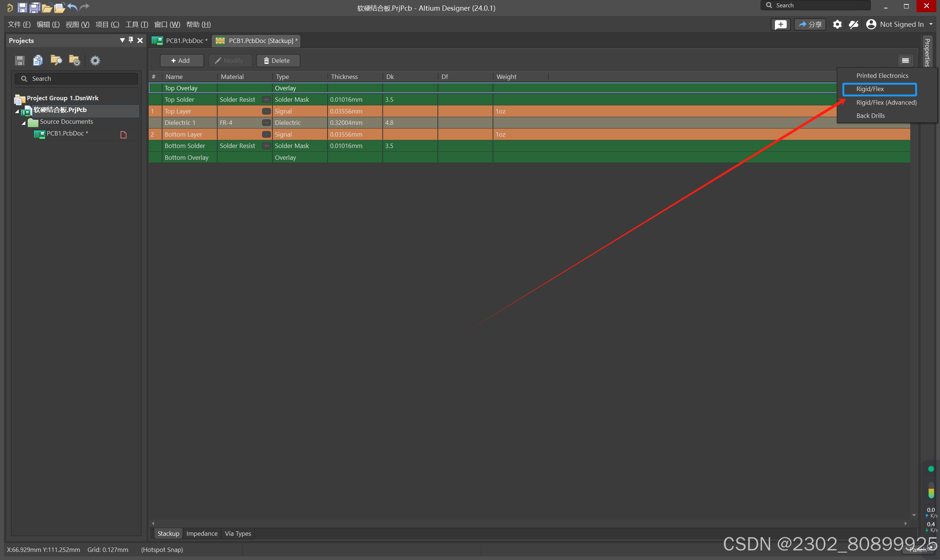Switch to the Impedance tab
Image resolution: width=940 pixels, height=560 pixels.
[202, 533]
